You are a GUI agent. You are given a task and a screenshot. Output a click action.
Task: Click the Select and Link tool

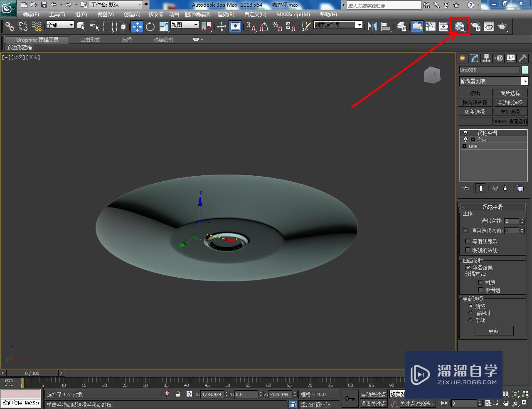(10, 26)
